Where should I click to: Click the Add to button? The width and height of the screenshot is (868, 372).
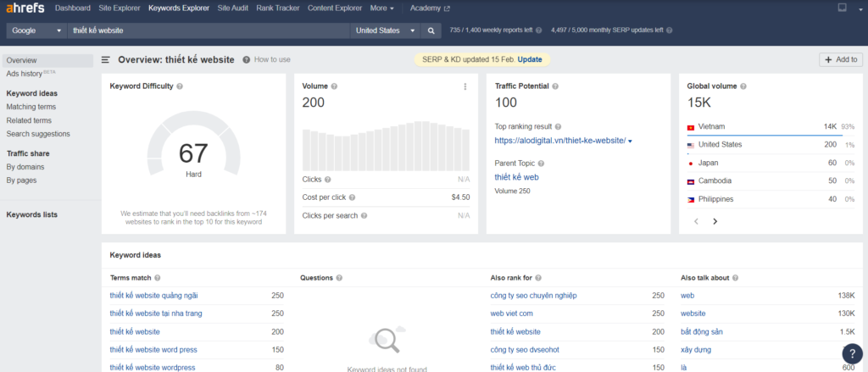pyautogui.click(x=841, y=59)
